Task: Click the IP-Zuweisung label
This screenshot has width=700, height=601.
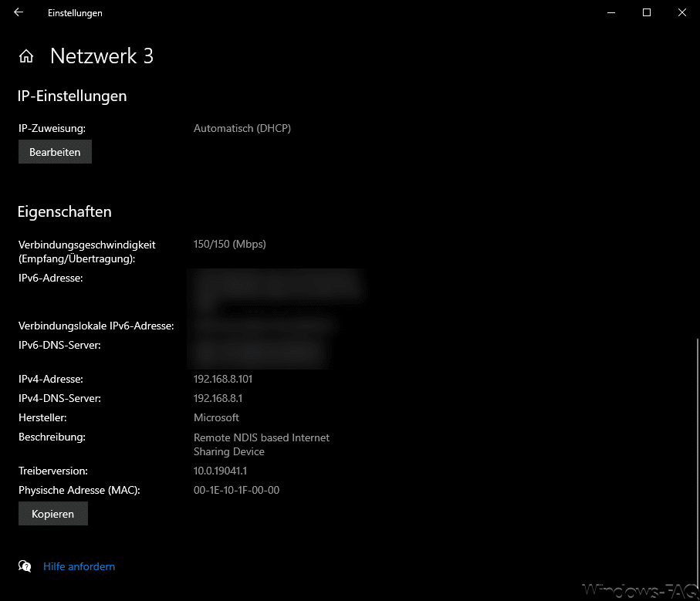Action: (52, 129)
